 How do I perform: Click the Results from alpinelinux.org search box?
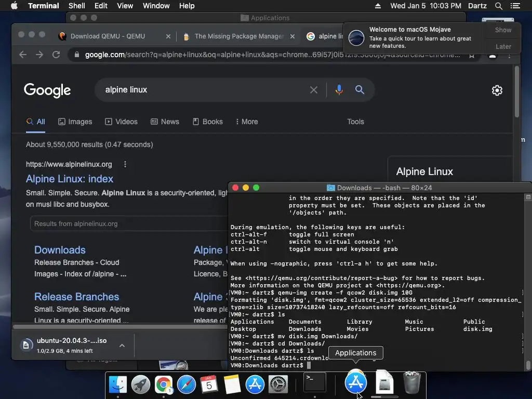tap(129, 223)
